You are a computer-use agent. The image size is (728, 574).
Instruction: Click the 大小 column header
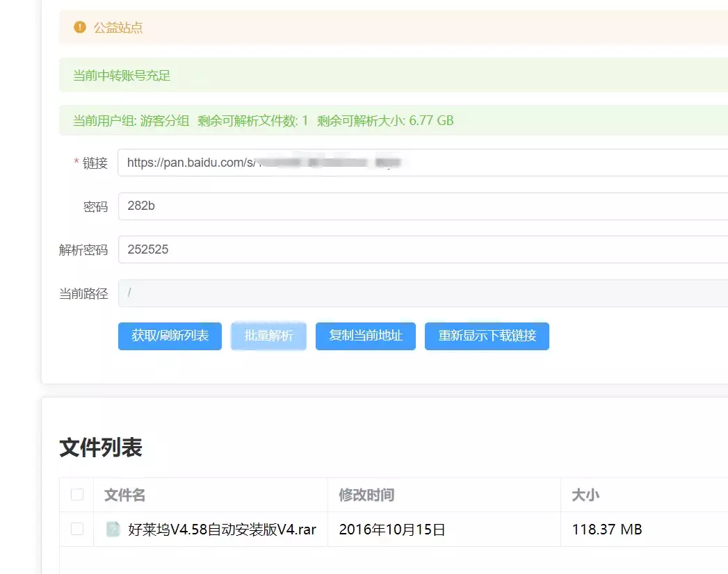pos(585,495)
